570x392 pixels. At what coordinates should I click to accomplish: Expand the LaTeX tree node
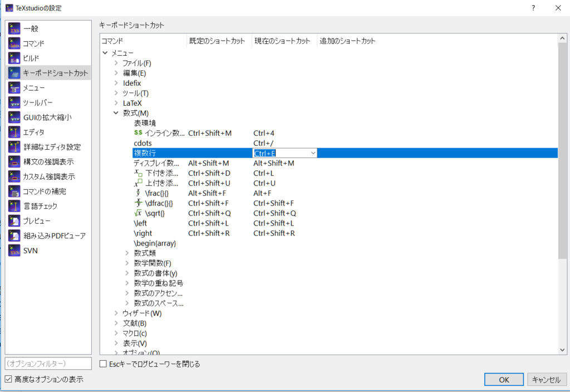116,103
